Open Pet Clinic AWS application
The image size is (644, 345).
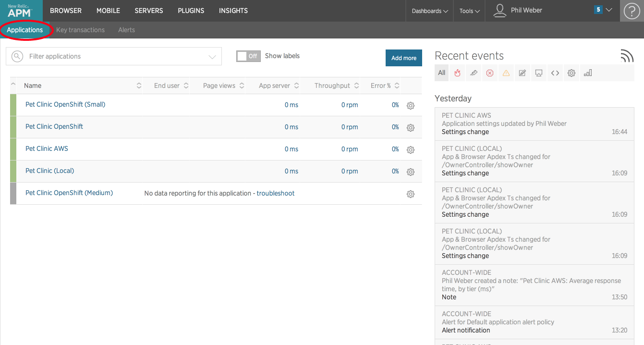point(47,148)
